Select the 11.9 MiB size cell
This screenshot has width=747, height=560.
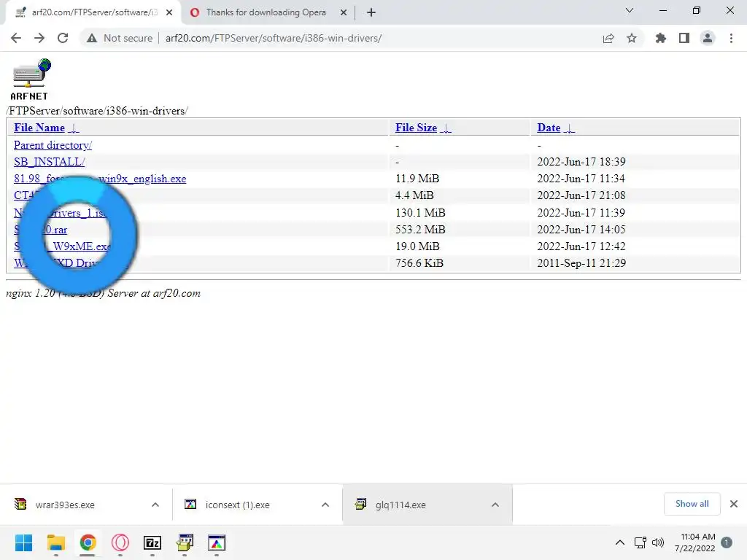pyautogui.click(x=417, y=179)
